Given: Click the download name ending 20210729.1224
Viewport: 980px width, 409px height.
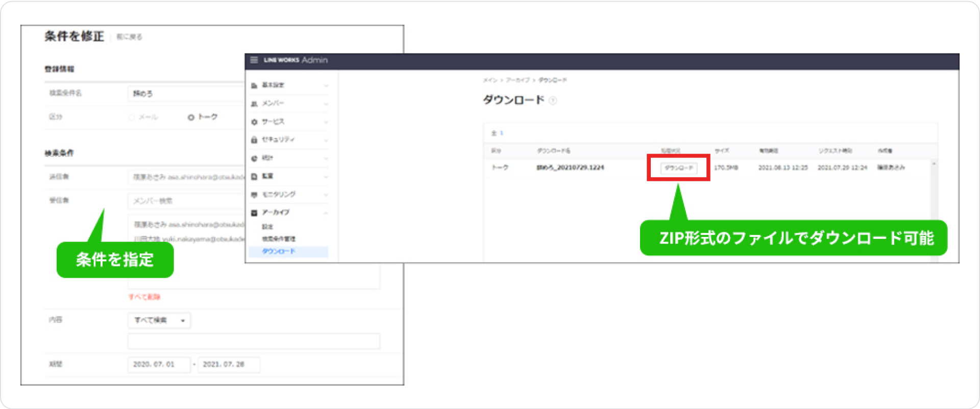Looking at the screenshot, I should pos(570,167).
